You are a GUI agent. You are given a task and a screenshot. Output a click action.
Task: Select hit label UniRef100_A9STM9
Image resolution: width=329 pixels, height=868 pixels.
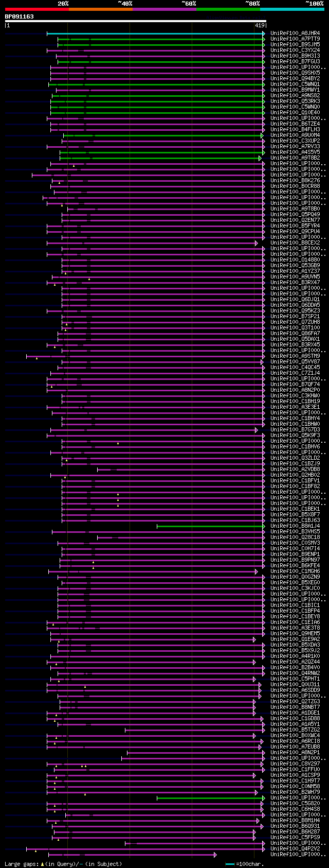(x=295, y=356)
